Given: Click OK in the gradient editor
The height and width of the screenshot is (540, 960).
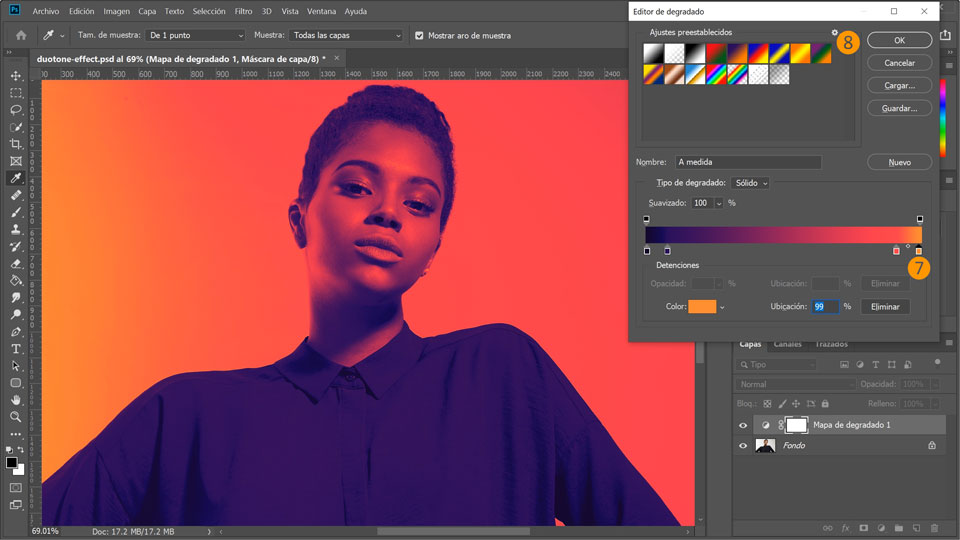Looking at the screenshot, I should [899, 40].
